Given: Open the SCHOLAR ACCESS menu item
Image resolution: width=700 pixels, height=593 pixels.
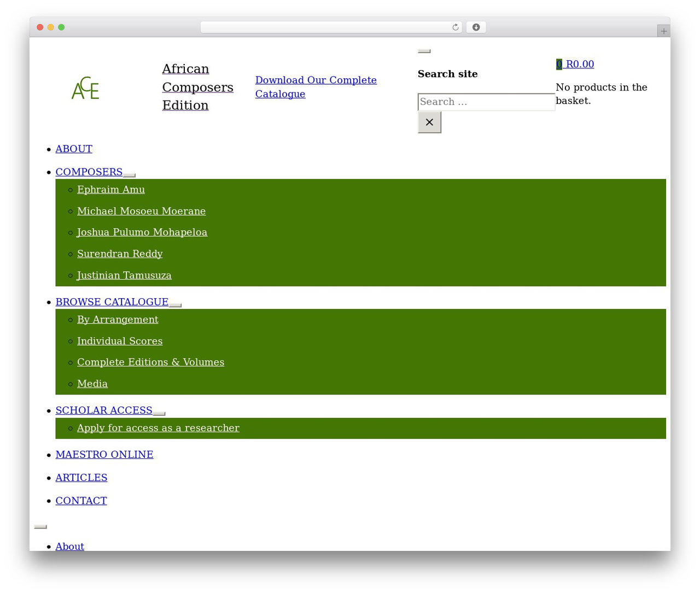Looking at the screenshot, I should 104,410.
